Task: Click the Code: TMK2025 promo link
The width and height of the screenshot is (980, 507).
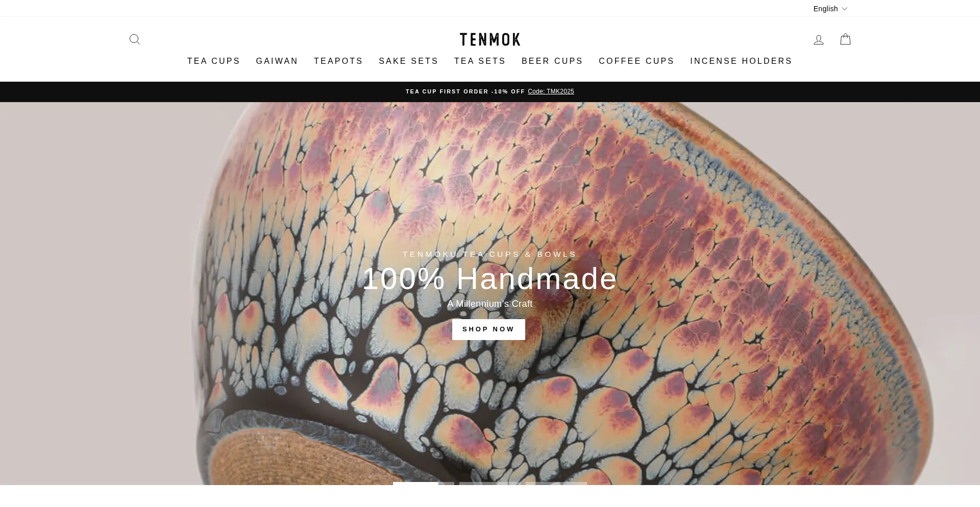Action: 551,91
